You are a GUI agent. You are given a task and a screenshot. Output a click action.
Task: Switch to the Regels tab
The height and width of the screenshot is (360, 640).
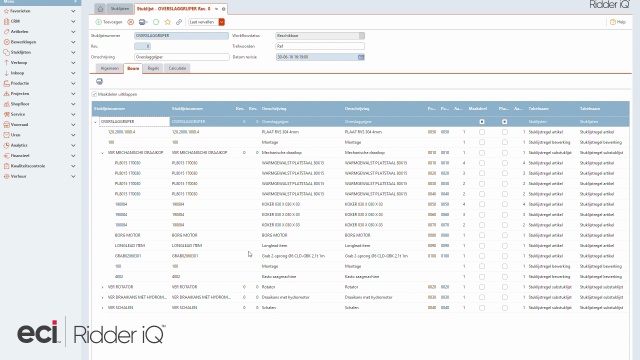click(153, 68)
